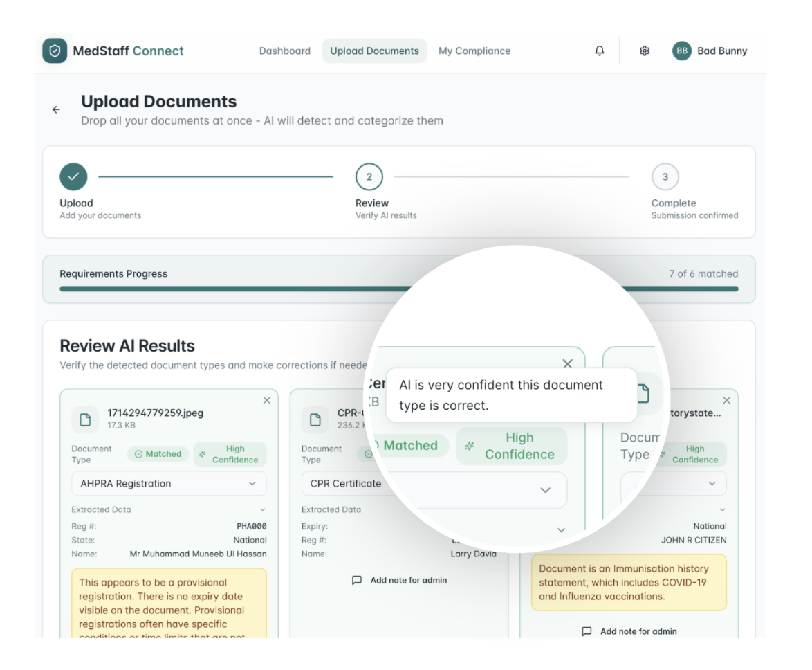Click the Matched check icon on AHPRA card

pos(138,454)
